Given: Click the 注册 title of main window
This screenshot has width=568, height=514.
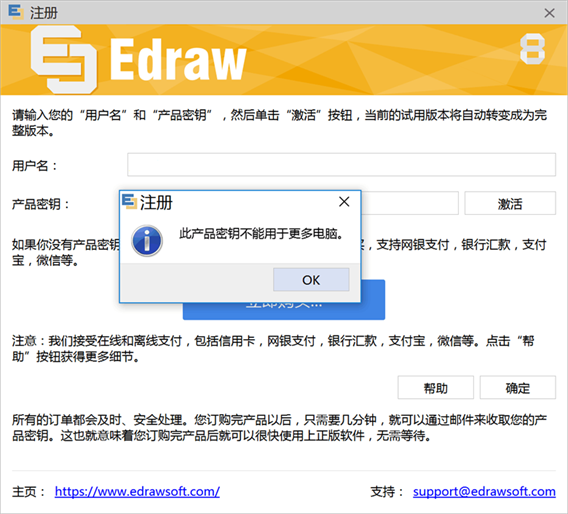Looking at the screenshot, I should (44, 13).
